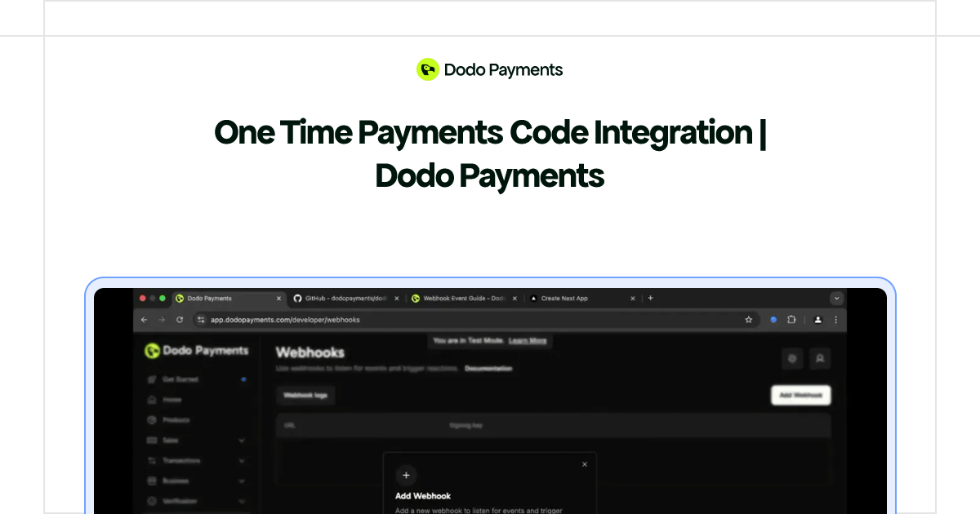This screenshot has width=980, height=514.
Task: Close the Create Next App tab
Action: point(633,299)
